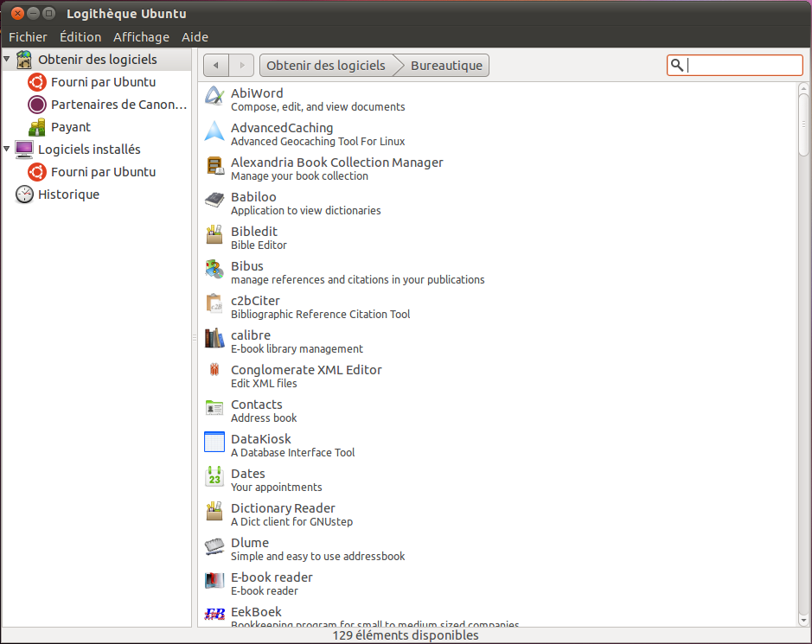The width and height of the screenshot is (812, 644).
Task: Click the 'E-book reader' title text
Action: pyautogui.click(x=272, y=577)
